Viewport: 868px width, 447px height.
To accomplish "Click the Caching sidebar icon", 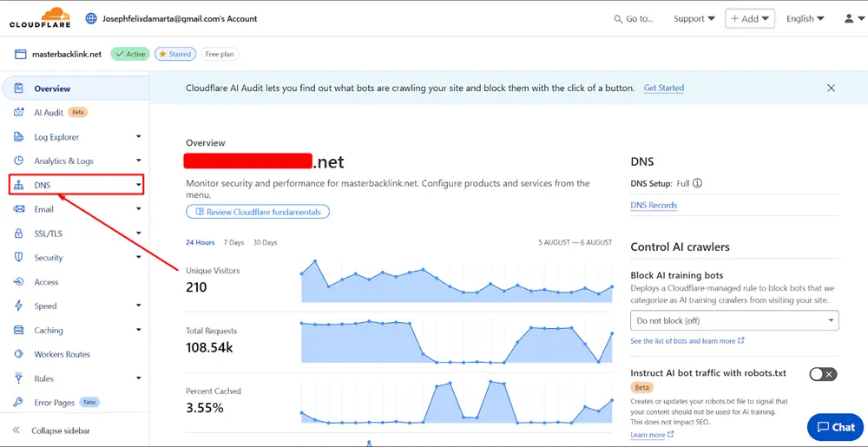I will 18,331.
